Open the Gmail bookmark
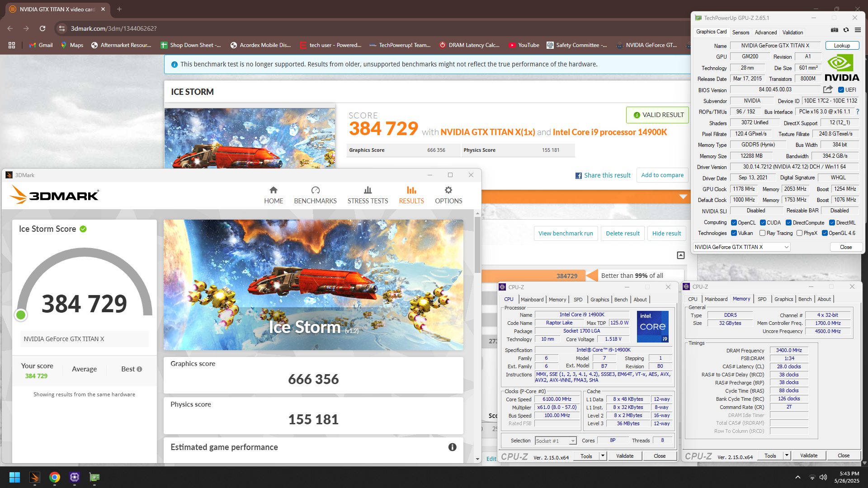Image resolution: width=868 pixels, height=488 pixels. [x=41, y=45]
